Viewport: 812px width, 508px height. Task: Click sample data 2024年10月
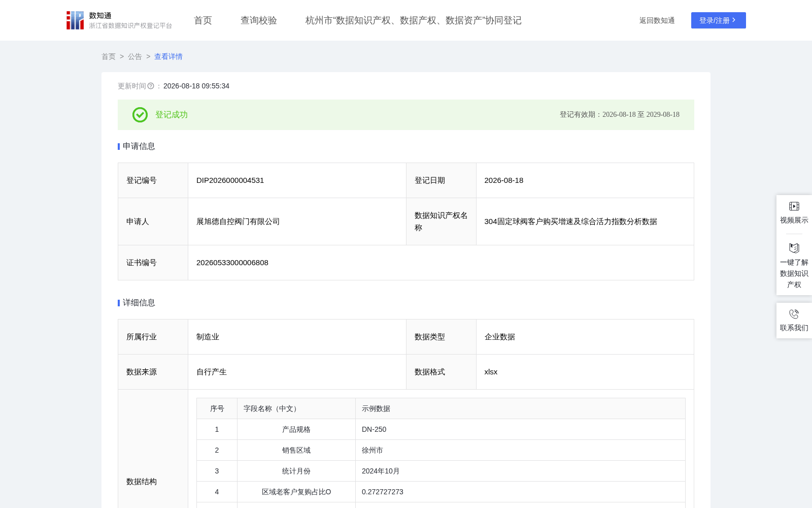coord(381,471)
